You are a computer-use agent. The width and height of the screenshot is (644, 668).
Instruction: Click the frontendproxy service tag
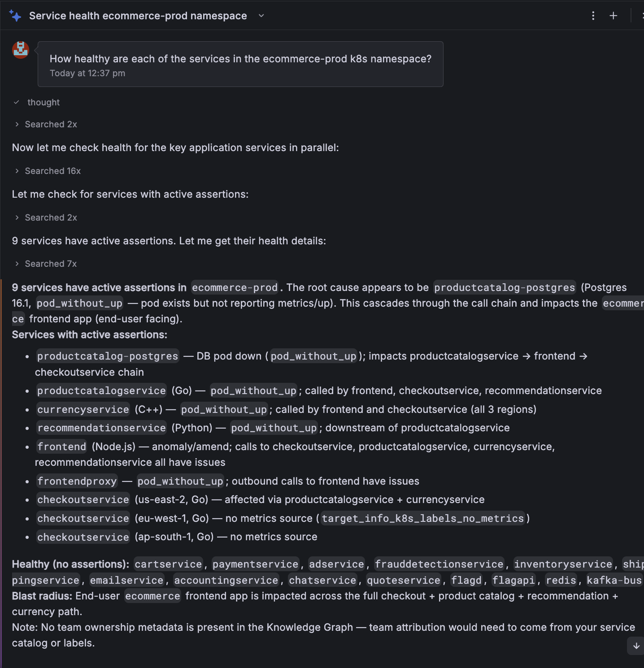(x=77, y=481)
